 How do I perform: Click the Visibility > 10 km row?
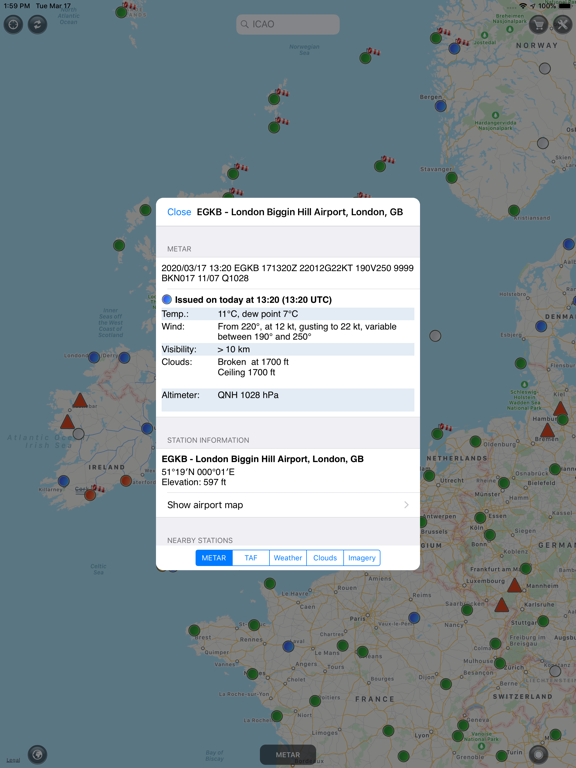(288, 349)
